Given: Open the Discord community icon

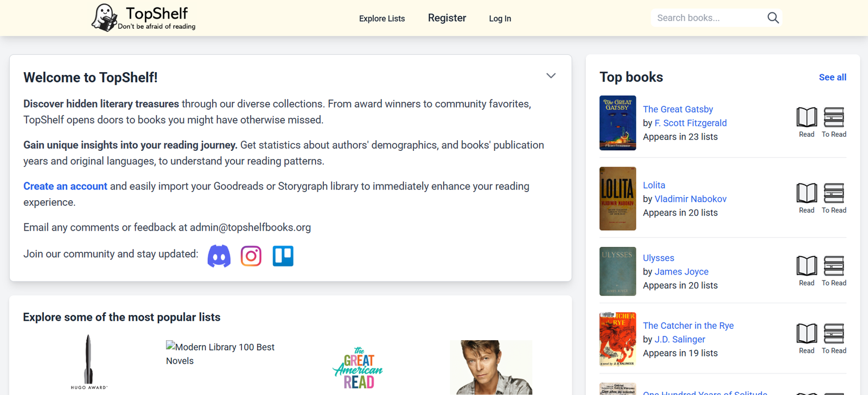Looking at the screenshot, I should coord(219,256).
